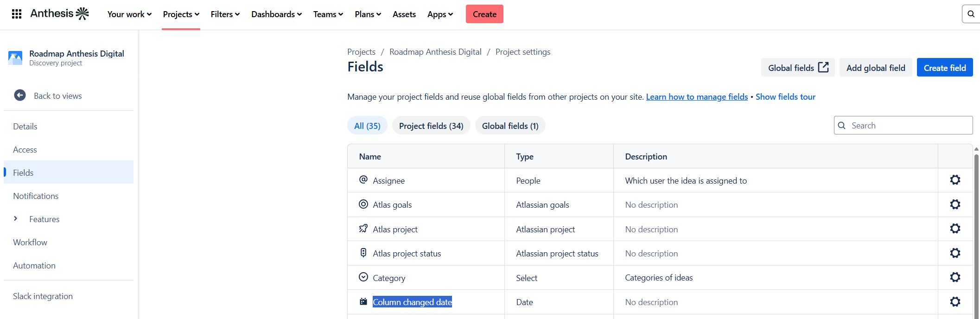Open Learn how to manage fields link
Viewport: 980px width, 319px height.
(697, 96)
